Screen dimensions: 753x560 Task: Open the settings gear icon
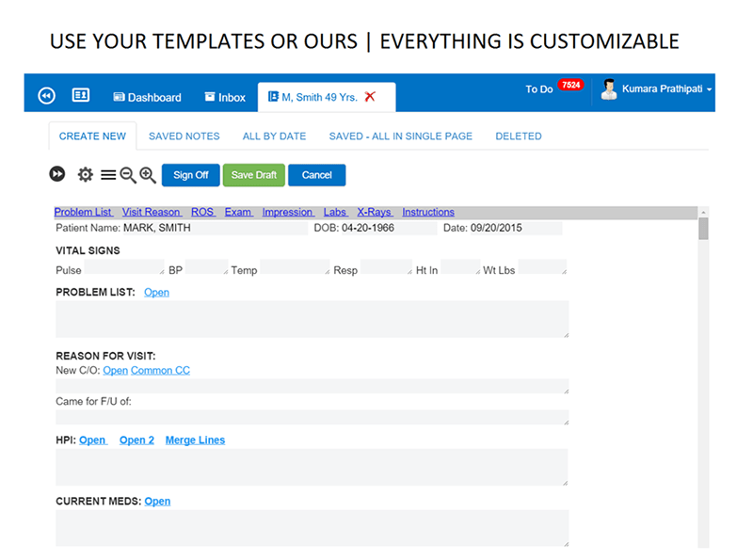point(86,174)
